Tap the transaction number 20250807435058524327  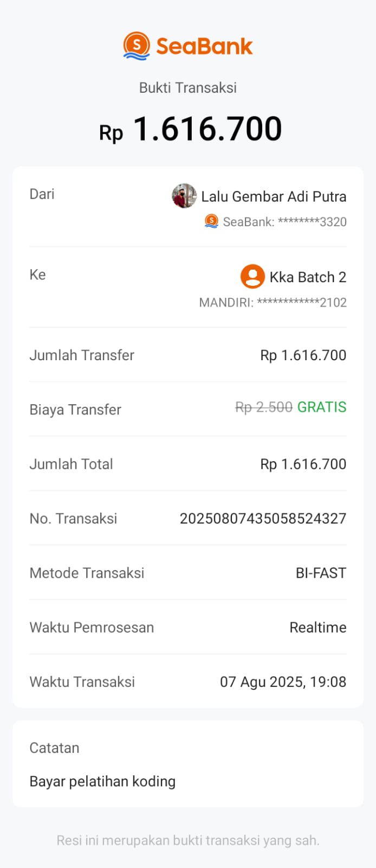coord(263,519)
